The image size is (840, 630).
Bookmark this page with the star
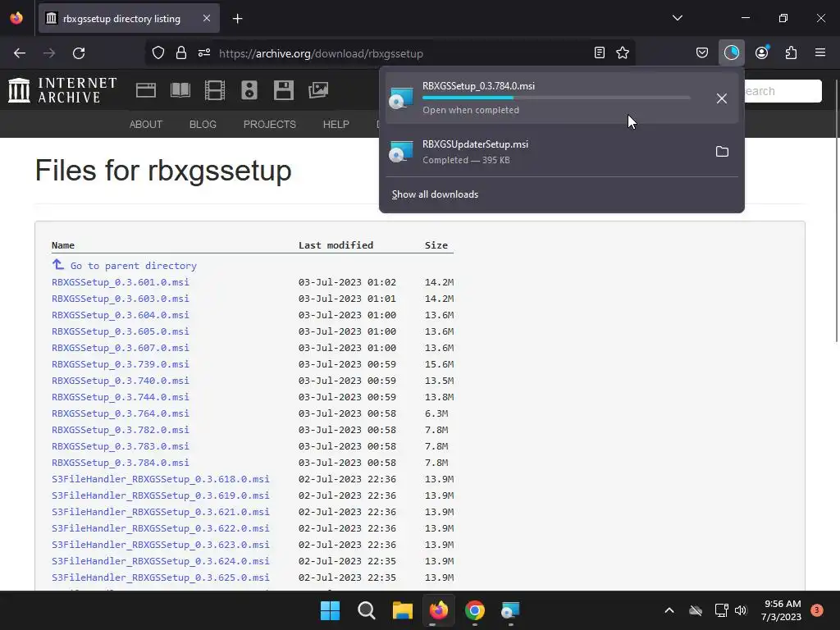pyautogui.click(x=622, y=52)
